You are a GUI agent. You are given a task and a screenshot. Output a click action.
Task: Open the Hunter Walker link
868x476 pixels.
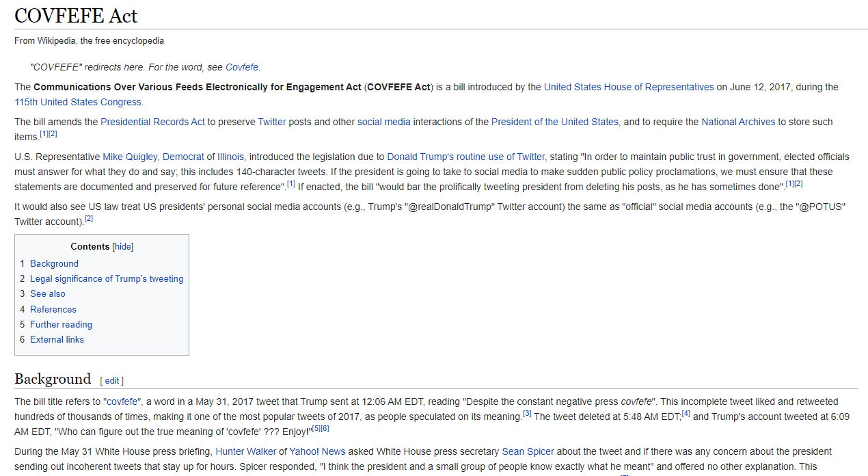coord(246,451)
